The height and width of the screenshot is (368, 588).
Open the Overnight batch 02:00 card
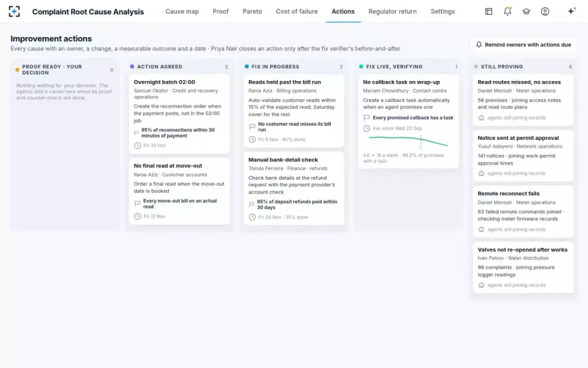click(179, 114)
